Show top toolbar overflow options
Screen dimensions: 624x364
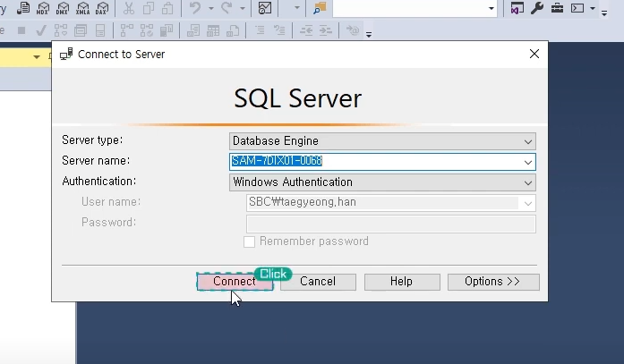point(604,13)
